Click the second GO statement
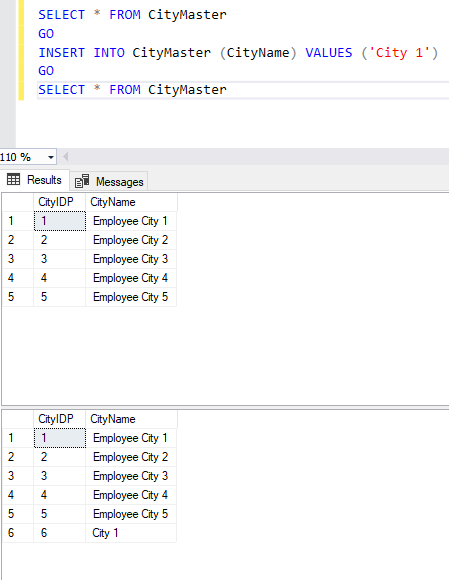449x580 pixels. (x=46, y=71)
